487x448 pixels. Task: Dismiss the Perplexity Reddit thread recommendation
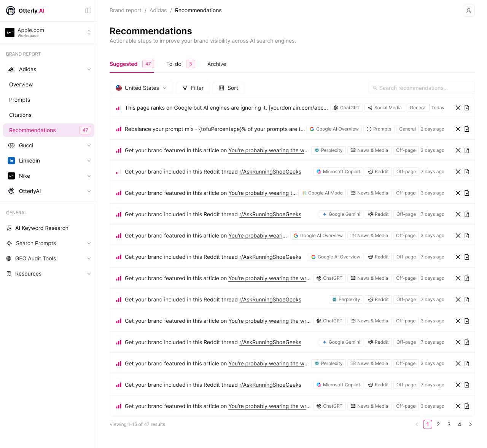tap(458, 300)
